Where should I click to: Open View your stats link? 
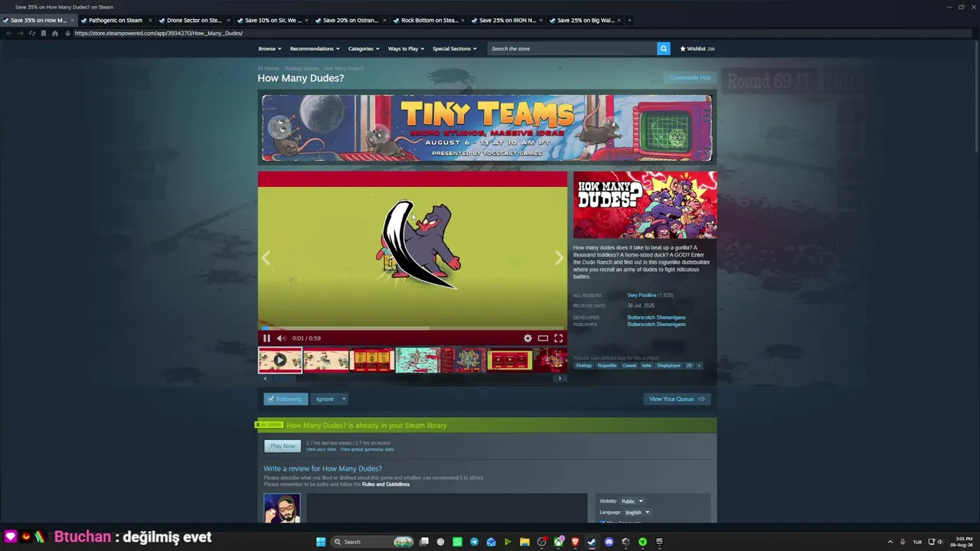point(321,449)
